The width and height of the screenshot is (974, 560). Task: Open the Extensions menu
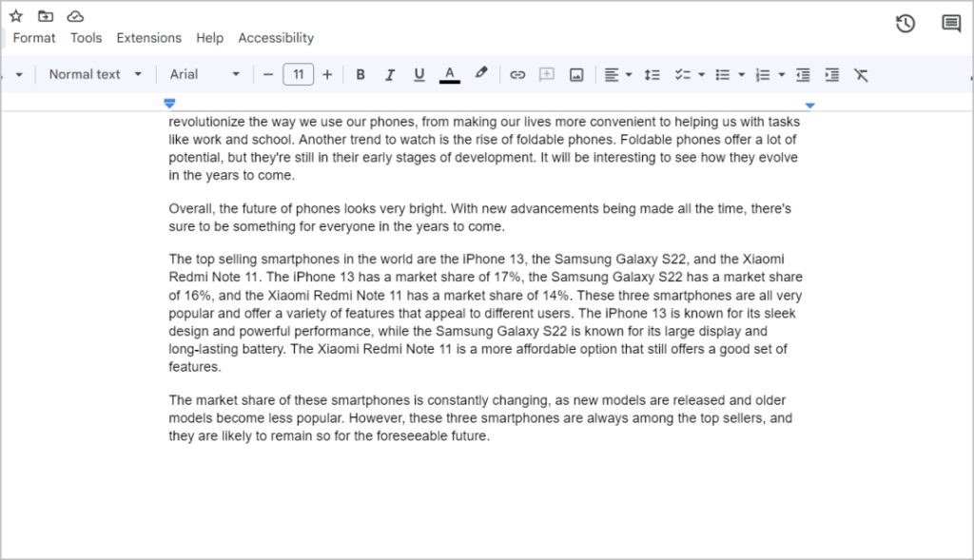[x=149, y=38]
